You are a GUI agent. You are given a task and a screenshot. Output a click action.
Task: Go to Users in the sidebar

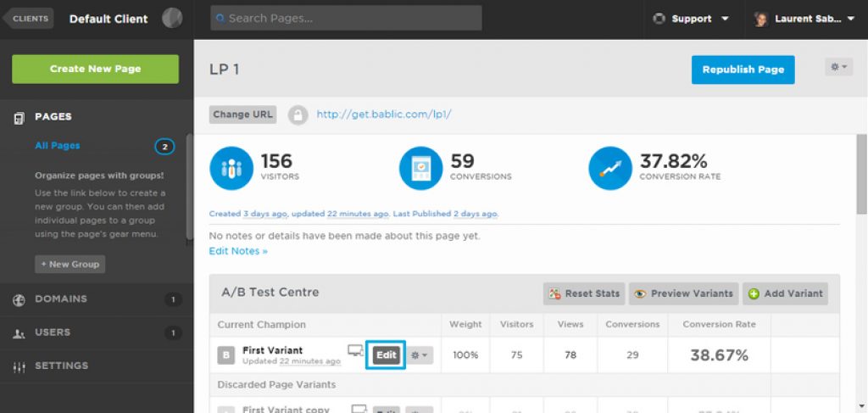(x=53, y=332)
